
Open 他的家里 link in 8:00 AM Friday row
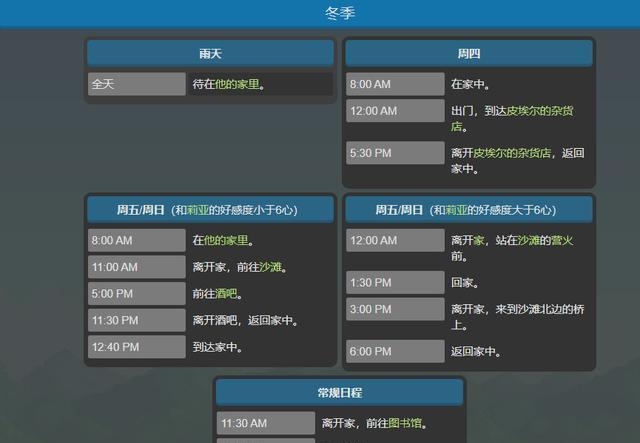pyautogui.click(x=226, y=240)
